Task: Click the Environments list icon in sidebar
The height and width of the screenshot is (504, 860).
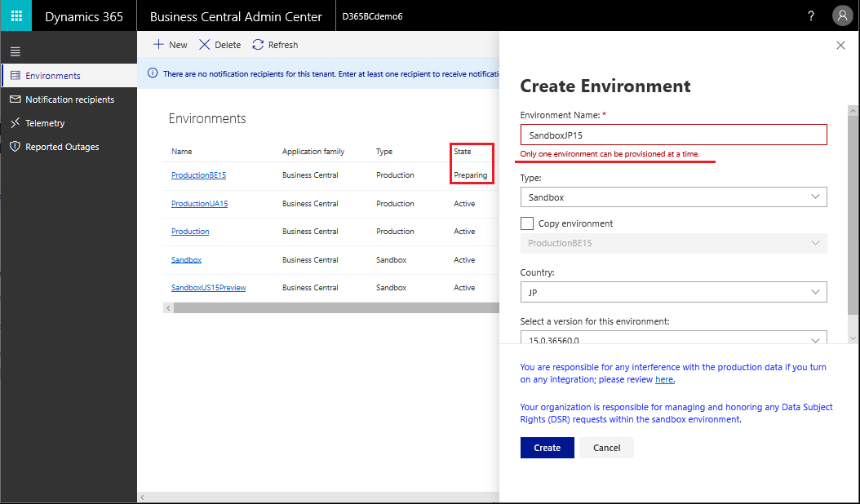Action: [16, 76]
